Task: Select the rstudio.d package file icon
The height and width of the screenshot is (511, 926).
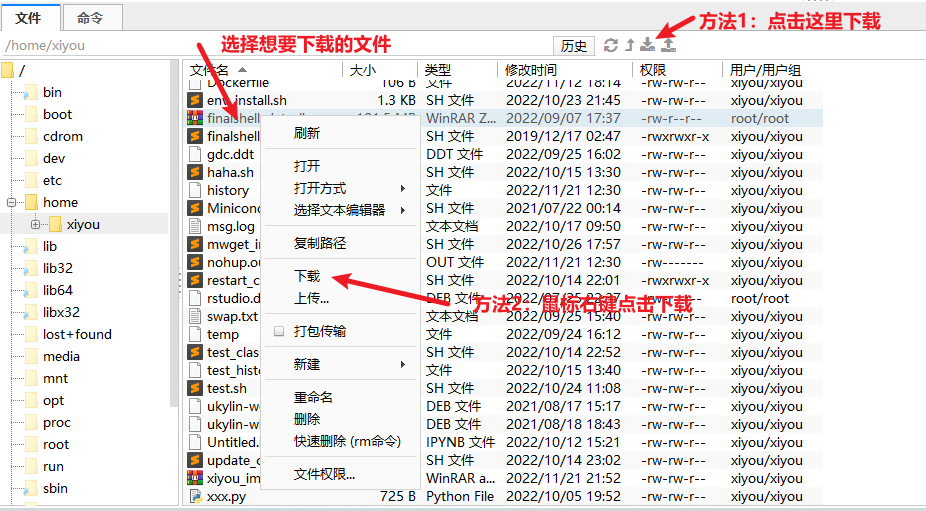Action: (x=195, y=298)
